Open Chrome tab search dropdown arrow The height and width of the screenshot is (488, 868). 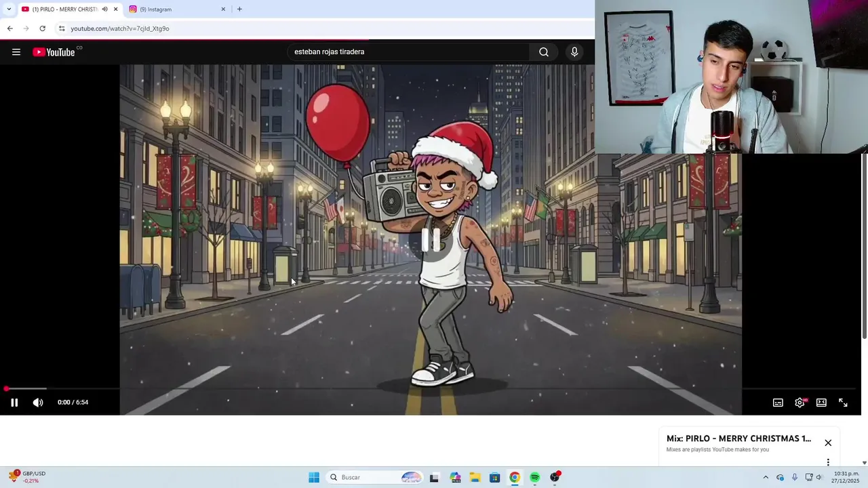tap(9, 9)
